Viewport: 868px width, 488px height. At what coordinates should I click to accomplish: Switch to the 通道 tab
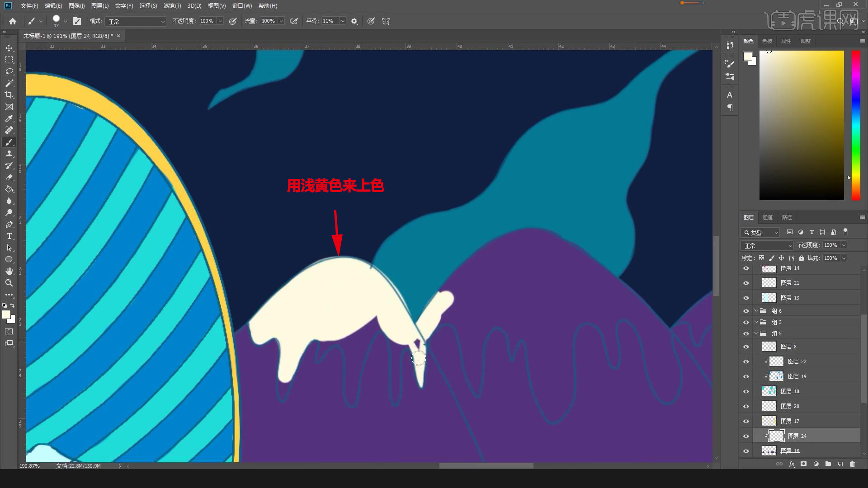(768, 217)
